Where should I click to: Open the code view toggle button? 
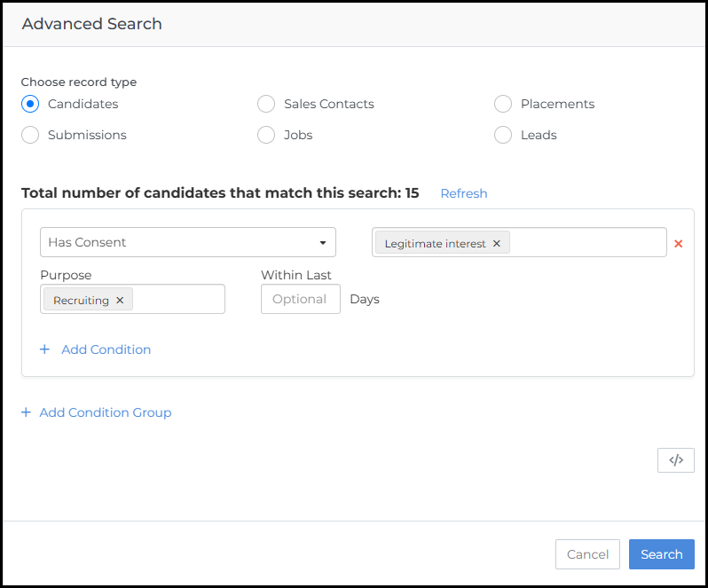click(x=676, y=460)
